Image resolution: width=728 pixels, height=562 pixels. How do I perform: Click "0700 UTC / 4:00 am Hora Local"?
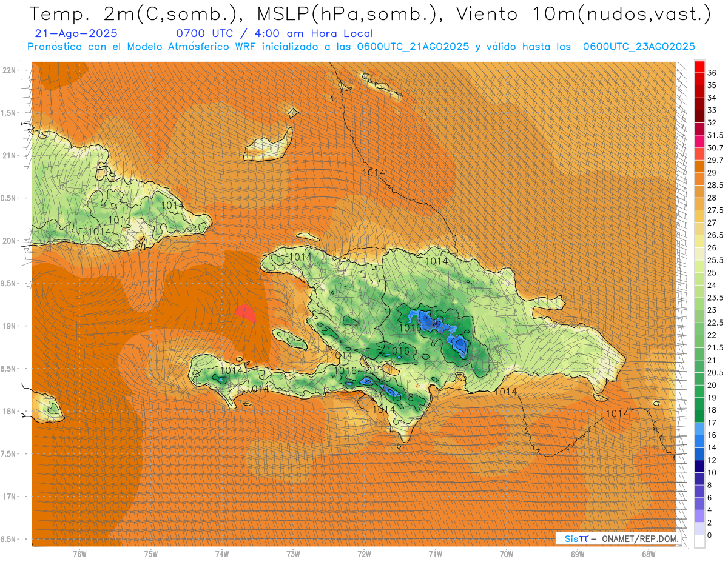click(274, 34)
